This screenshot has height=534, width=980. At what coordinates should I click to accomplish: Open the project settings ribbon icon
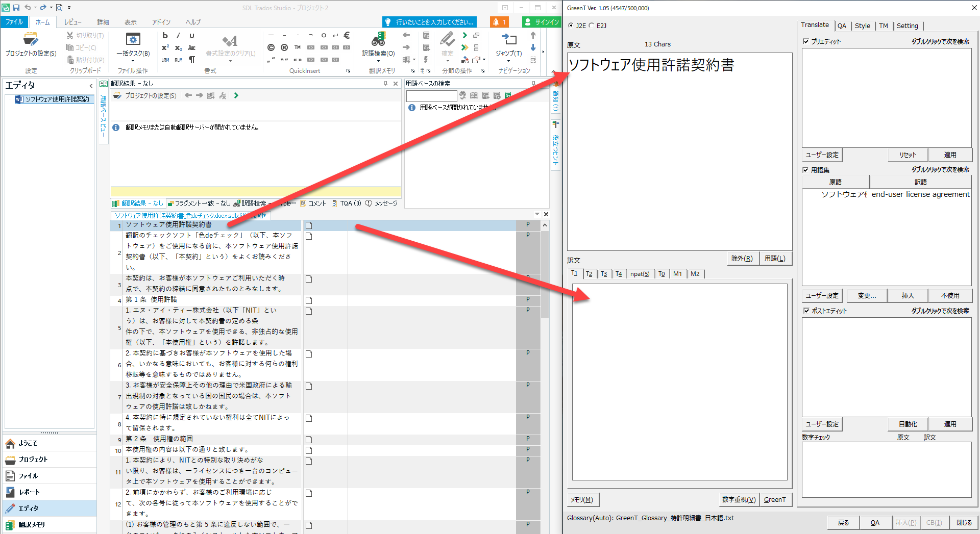30,40
